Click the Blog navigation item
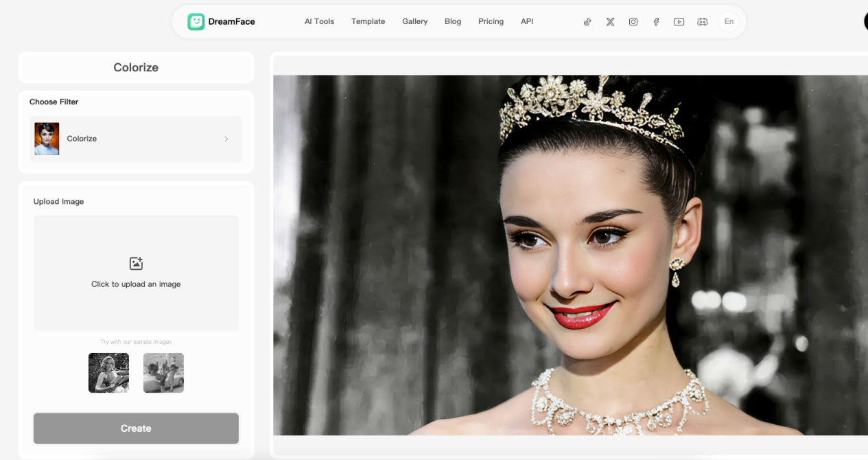The width and height of the screenshot is (868, 460). coord(453,21)
